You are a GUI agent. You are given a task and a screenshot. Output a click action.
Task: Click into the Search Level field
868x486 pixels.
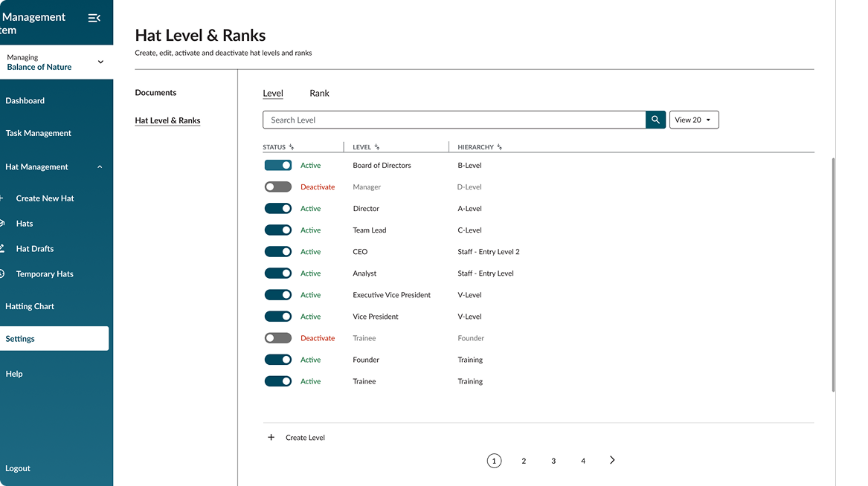click(x=454, y=120)
